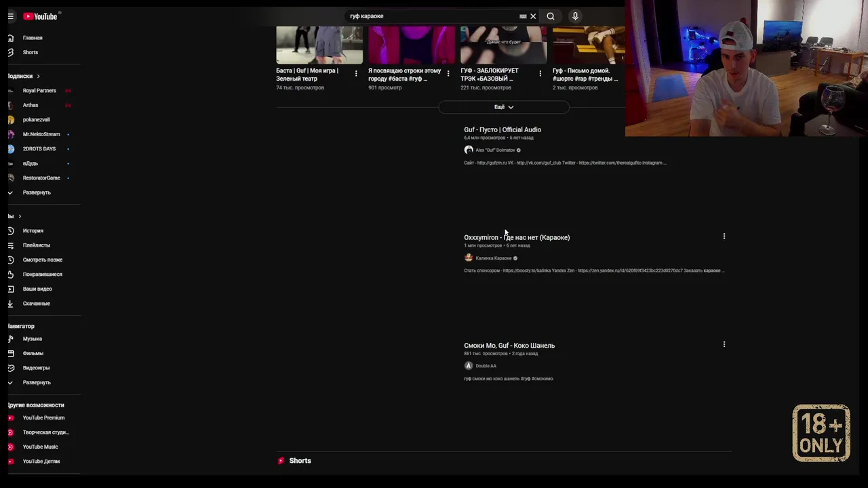Image resolution: width=868 pixels, height=488 pixels.
Task: Expand the section arrow above История
Action: (x=20, y=216)
